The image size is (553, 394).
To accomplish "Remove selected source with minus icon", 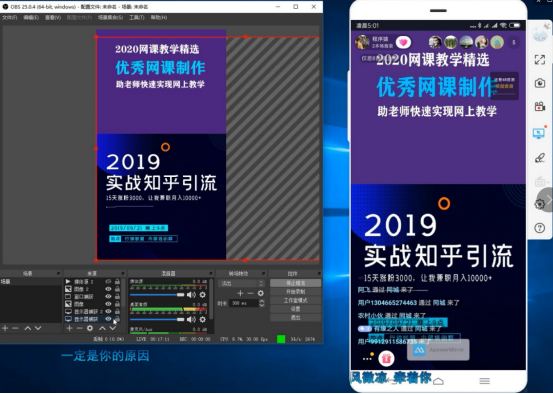I will [79, 328].
